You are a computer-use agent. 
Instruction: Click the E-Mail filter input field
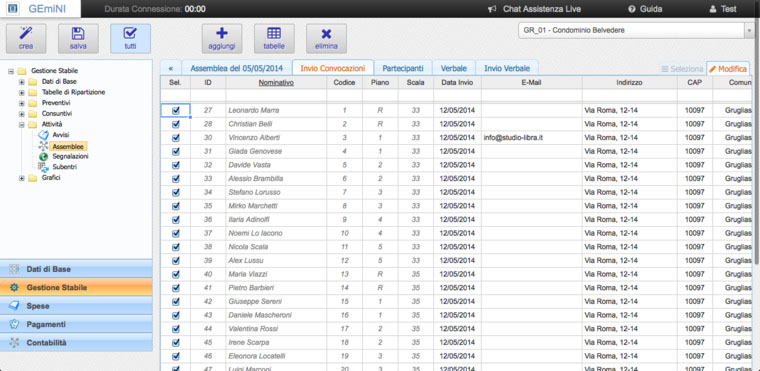[531, 95]
